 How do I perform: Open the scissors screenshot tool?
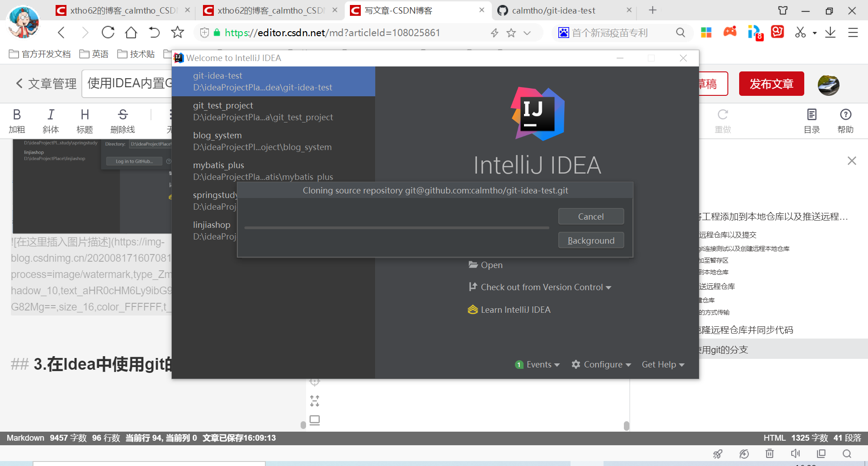point(801,32)
